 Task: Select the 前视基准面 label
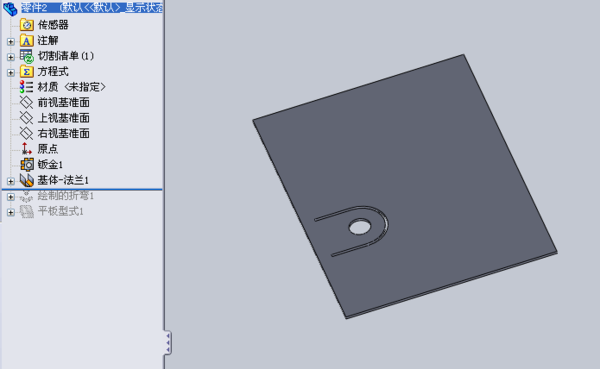coord(64,103)
